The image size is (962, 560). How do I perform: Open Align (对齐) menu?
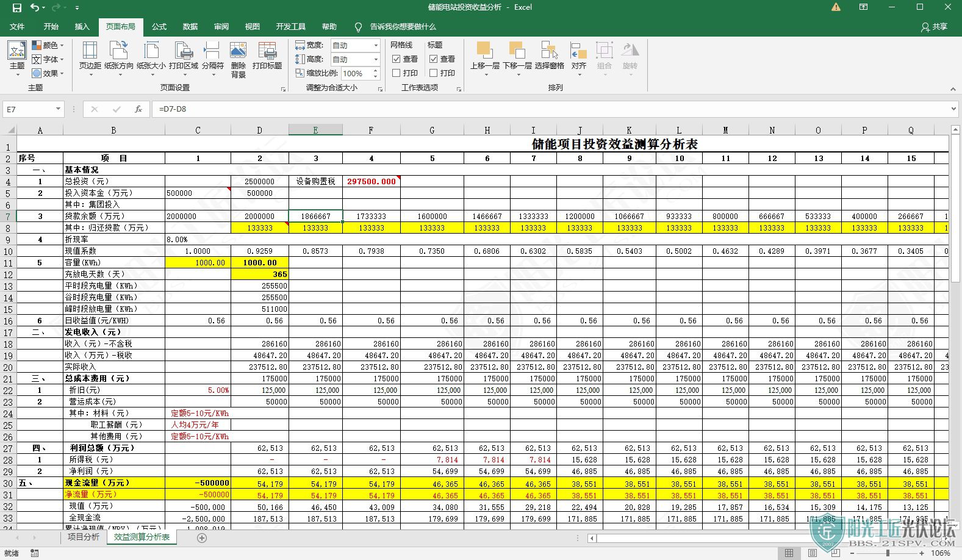[x=579, y=59]
